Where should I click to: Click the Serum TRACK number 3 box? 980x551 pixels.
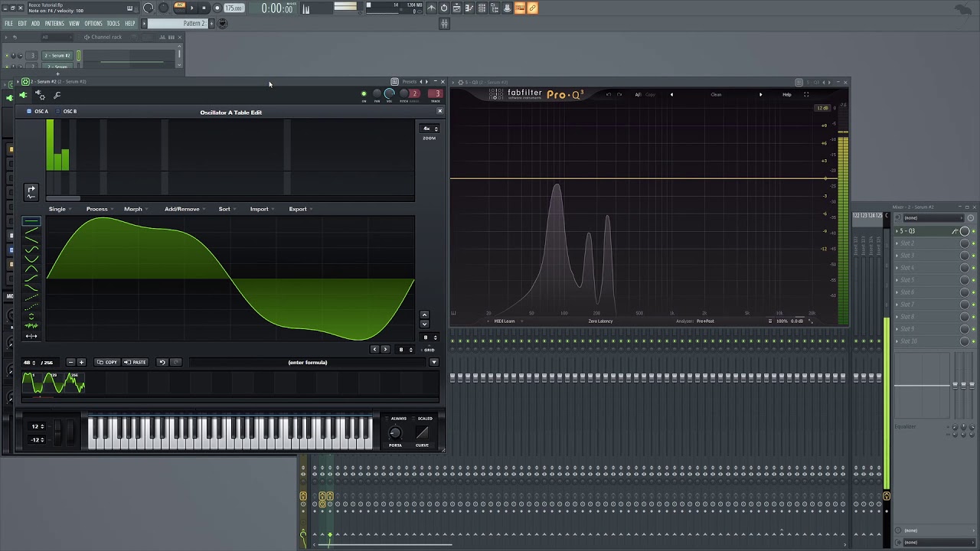435,93
